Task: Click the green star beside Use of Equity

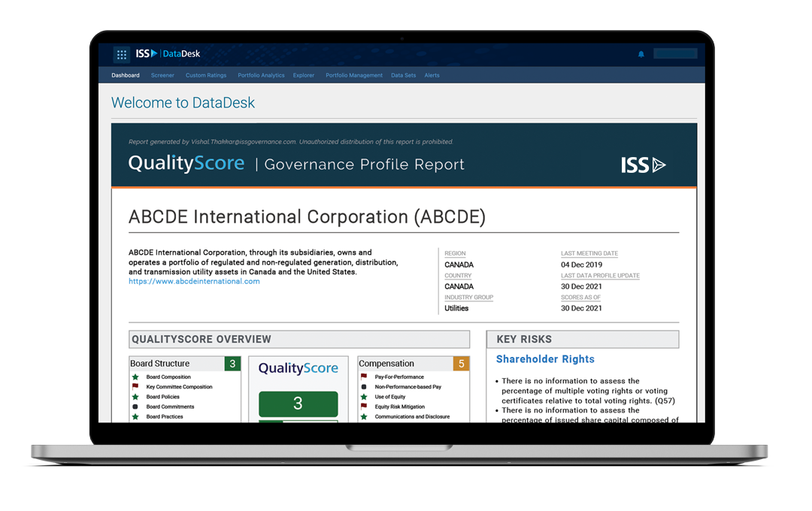Action: (x=364, y=397)
